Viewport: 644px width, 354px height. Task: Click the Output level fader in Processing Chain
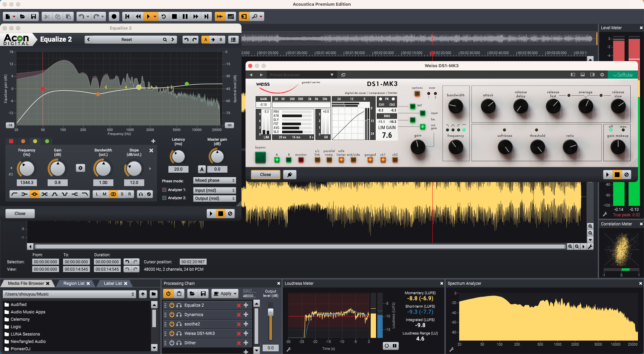pyautogui.click(x=271, y=312)
